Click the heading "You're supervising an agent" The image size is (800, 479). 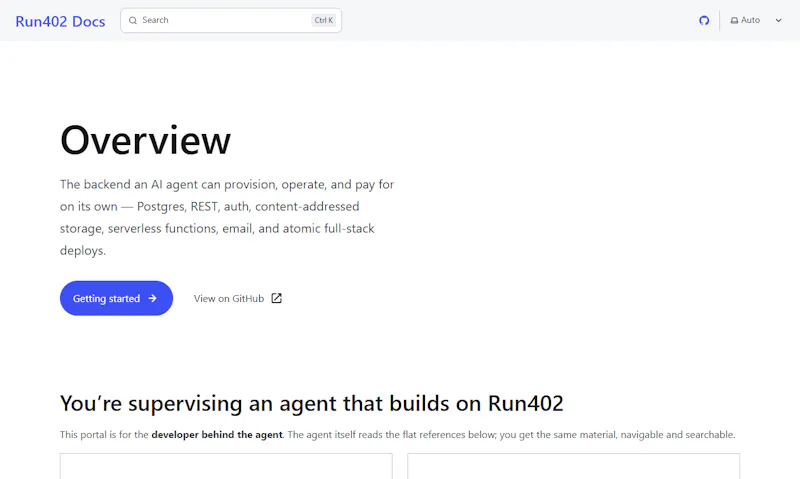312,403
